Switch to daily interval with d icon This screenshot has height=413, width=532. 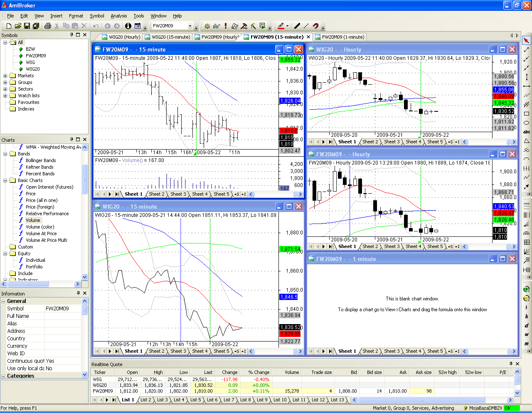coord(526,325)
